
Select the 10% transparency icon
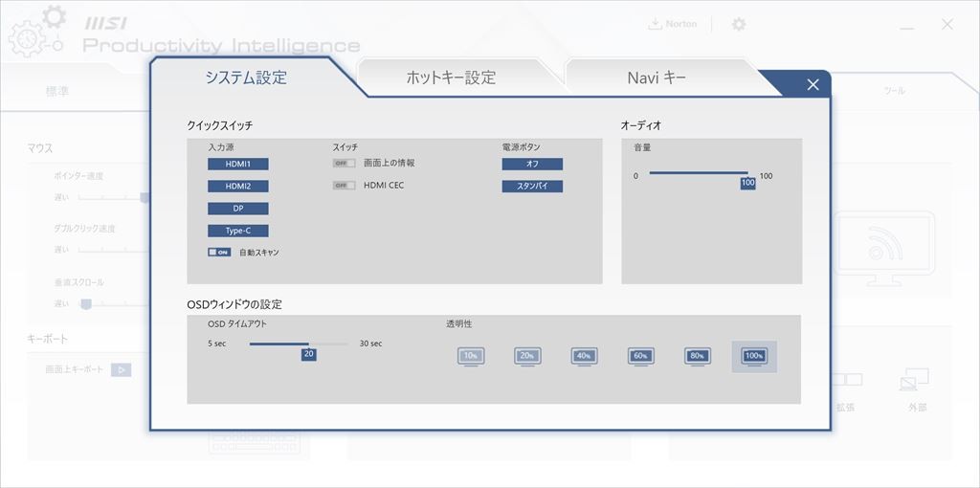471,356
